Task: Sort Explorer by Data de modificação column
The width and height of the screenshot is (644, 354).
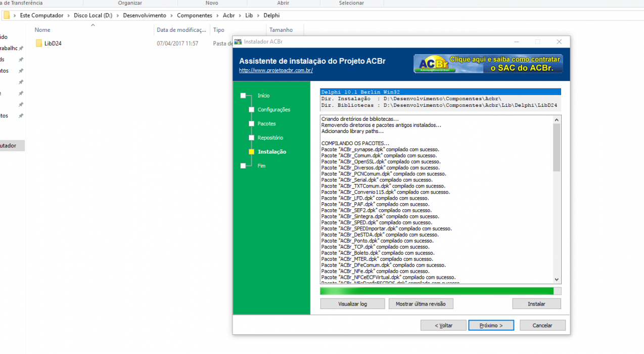Action: click(181, 30)
